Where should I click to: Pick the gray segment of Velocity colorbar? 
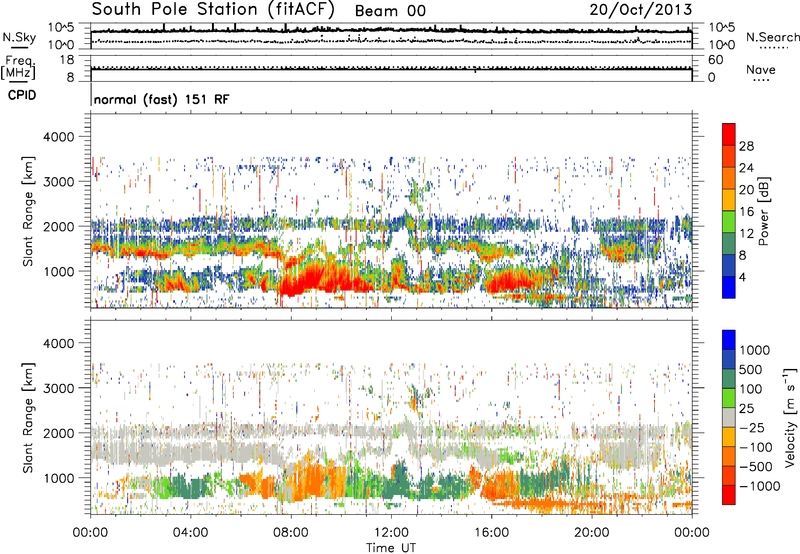(x=729, y=418)
